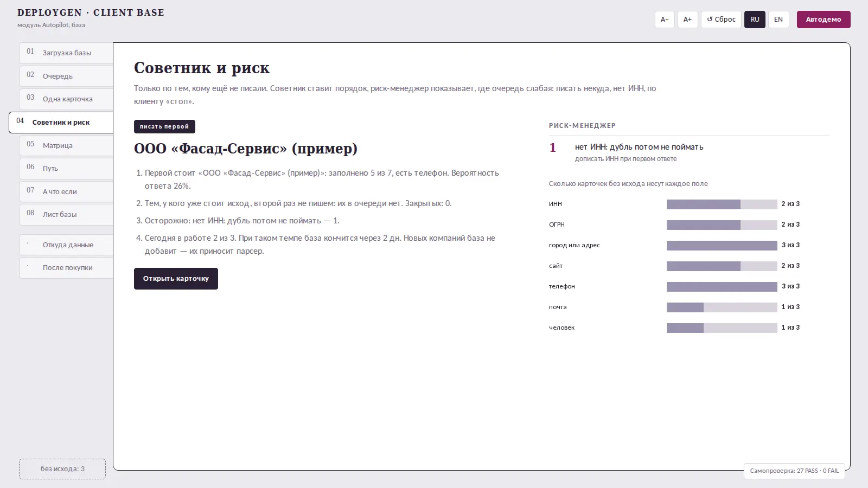Click heading «ООО «Фасад-Сервис» (пример)»

[246, 149]
